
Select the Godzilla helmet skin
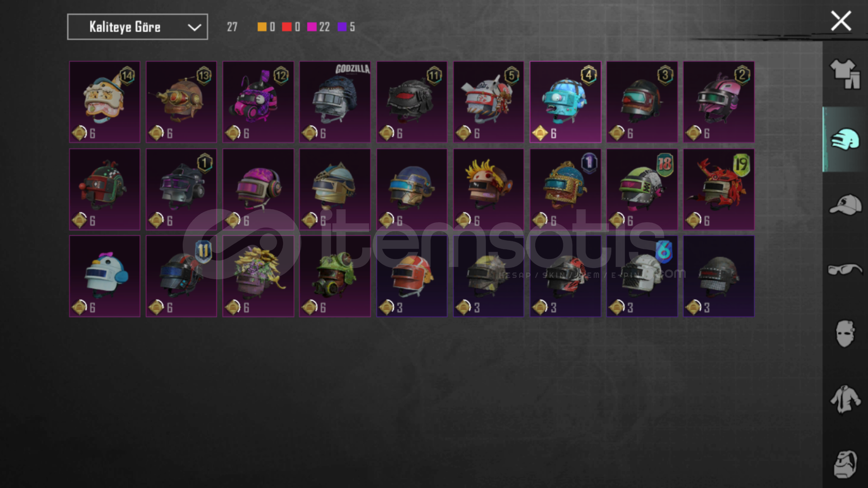[x=335, y=102]
